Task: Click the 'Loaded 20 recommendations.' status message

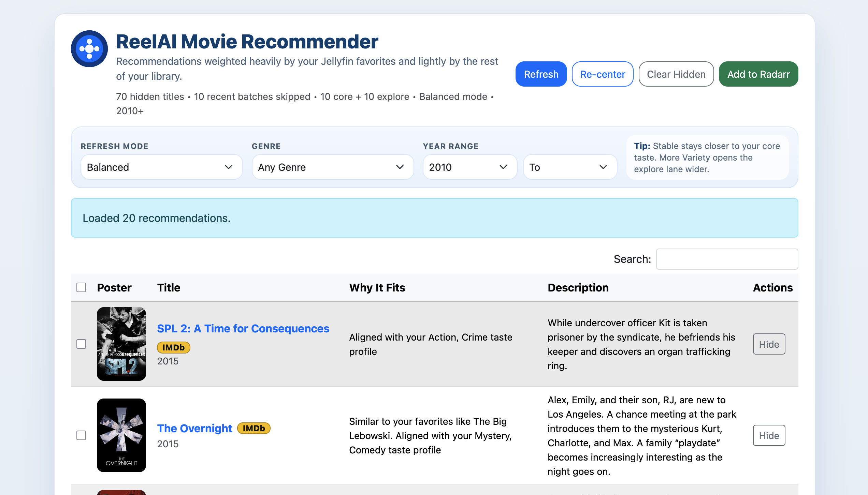Action: click(x=434, y=218)
